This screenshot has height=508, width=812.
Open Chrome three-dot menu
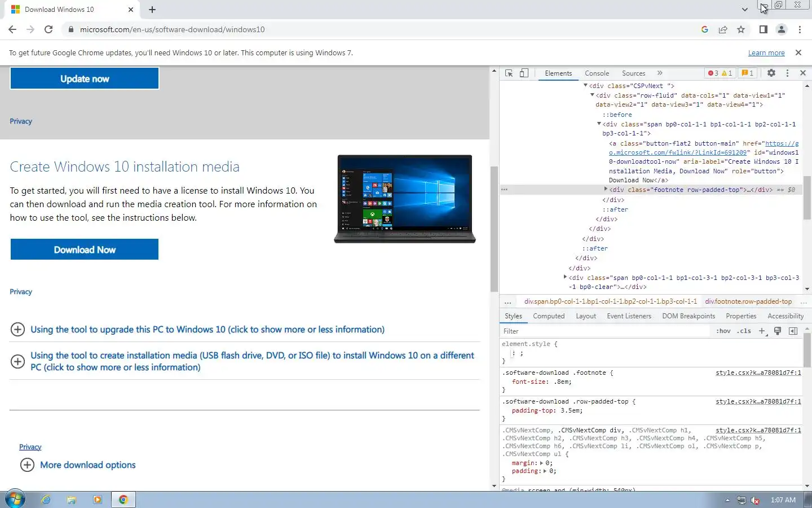[x=800, y=29]
